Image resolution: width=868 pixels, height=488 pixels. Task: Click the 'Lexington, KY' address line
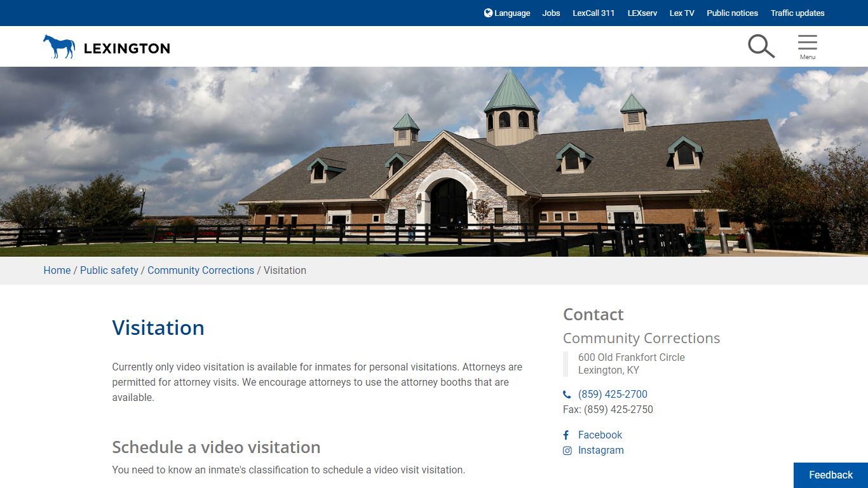pos(609,370)
